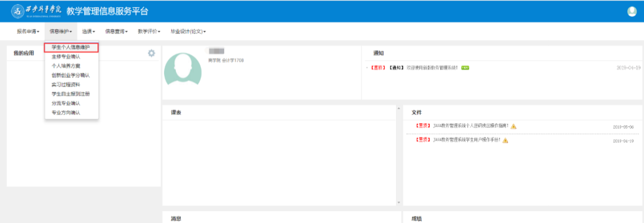Click the user avatar icon in top-right corner
This screenshot has width=644, height=223.
click(x=632, y=12)
